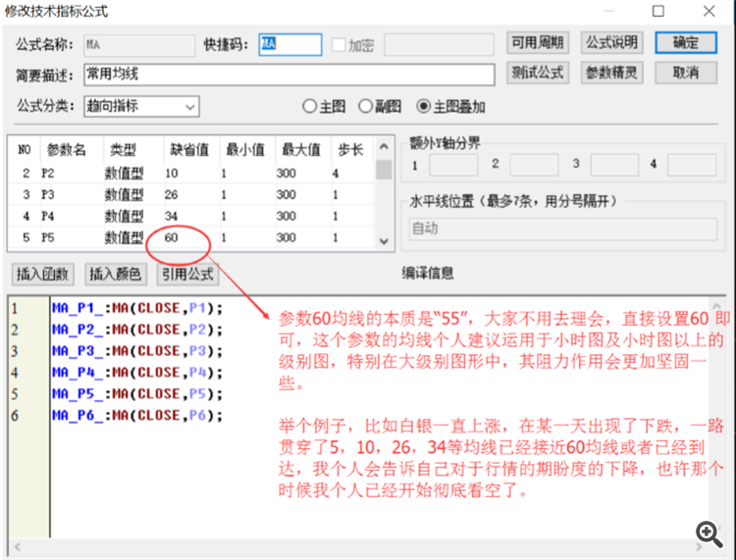This screenshot has width=736, height=560.
Task: Click the code editor right scroll arrow
Action: (700, 547)
